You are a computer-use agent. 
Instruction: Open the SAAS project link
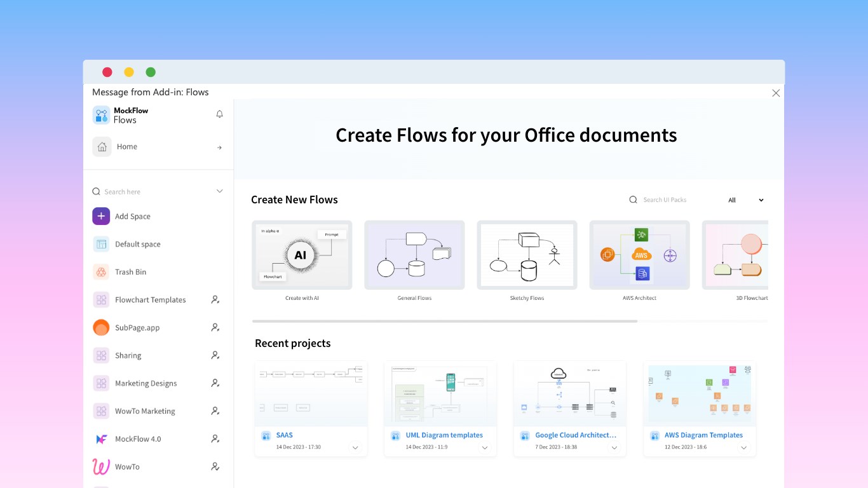click(x=285, y=435)
